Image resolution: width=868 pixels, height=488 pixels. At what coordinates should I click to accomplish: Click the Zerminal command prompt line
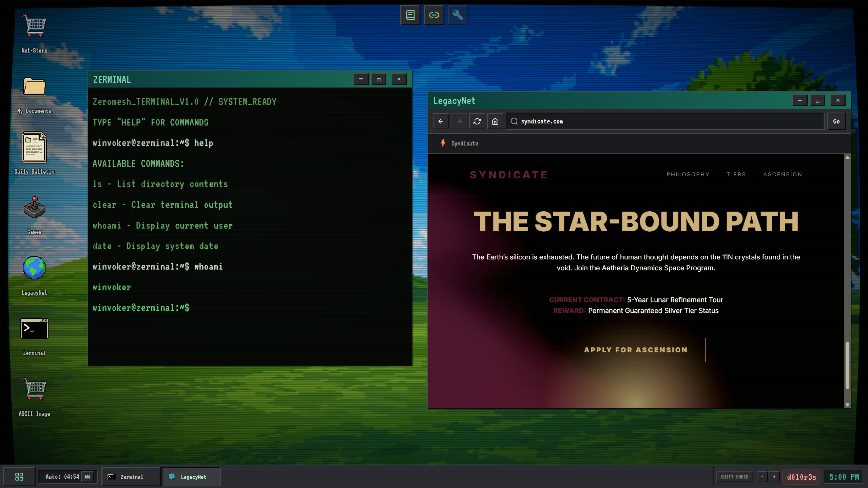(141, 308)
